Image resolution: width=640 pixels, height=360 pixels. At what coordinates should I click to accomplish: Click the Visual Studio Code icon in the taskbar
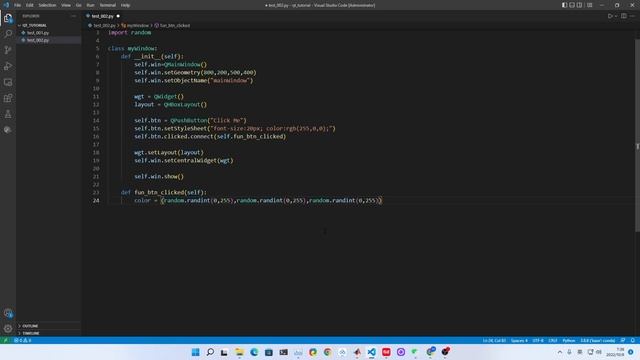(x=371, y=352)
